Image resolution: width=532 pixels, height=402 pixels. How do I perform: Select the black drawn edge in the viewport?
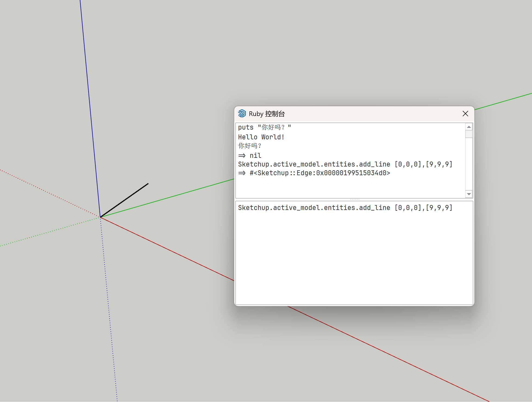click(124, 200)
